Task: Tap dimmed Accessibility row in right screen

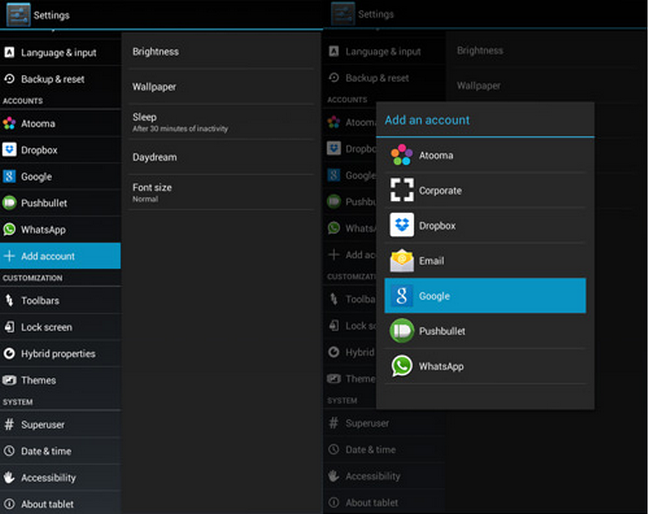Action: [x=385, y=476]
